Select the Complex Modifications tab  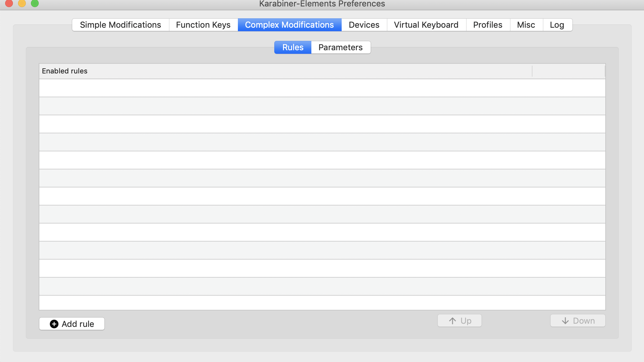289,25
